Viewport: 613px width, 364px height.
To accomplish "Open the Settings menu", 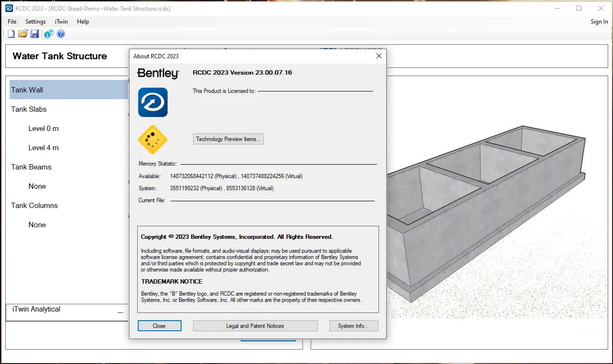I will coord(36,22).
